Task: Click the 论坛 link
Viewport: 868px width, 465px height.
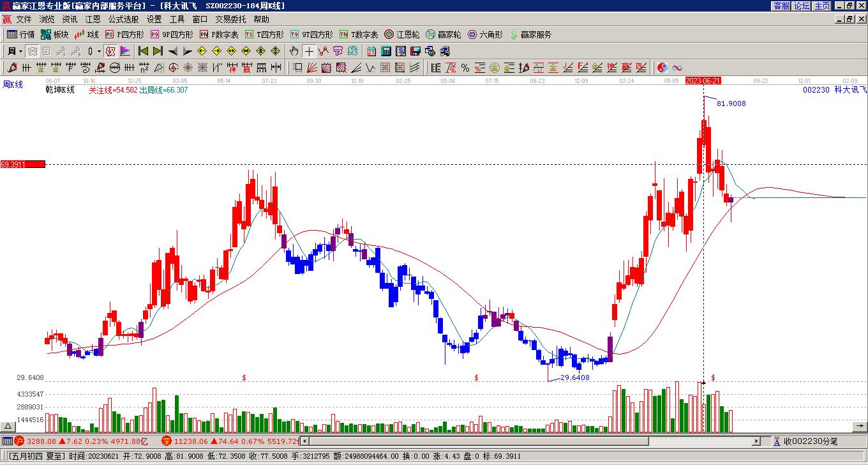Action: (802, 6)
